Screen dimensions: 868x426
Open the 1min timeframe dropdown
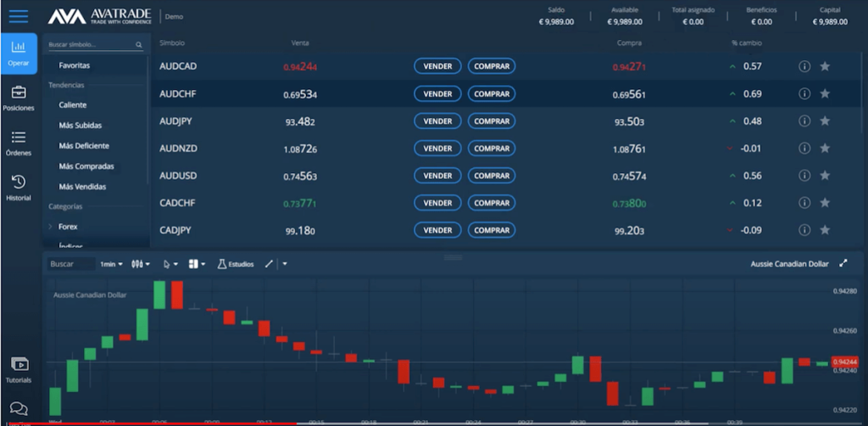[111, 264]
